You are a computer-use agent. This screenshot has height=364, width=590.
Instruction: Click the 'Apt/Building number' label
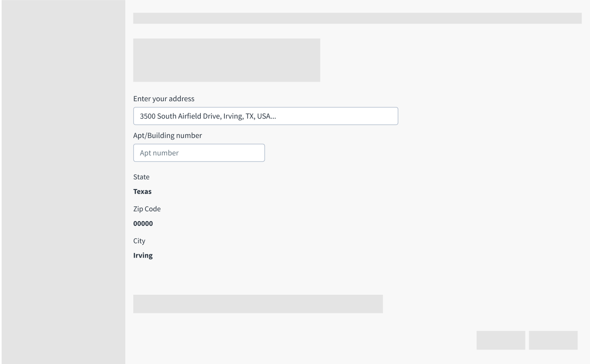167,136
